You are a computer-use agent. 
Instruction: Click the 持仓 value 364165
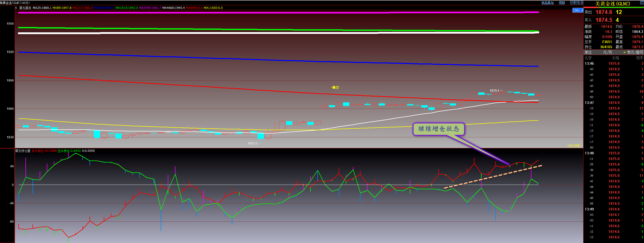606,47
